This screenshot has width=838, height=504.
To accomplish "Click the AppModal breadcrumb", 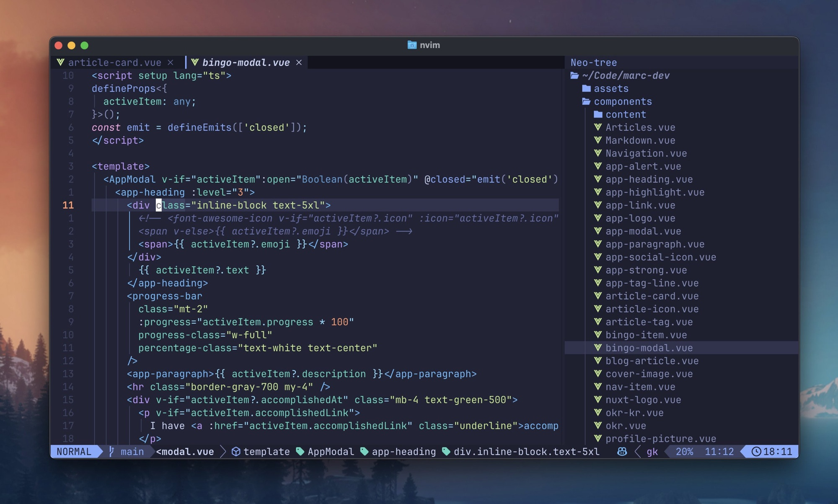I will [331, 452].
